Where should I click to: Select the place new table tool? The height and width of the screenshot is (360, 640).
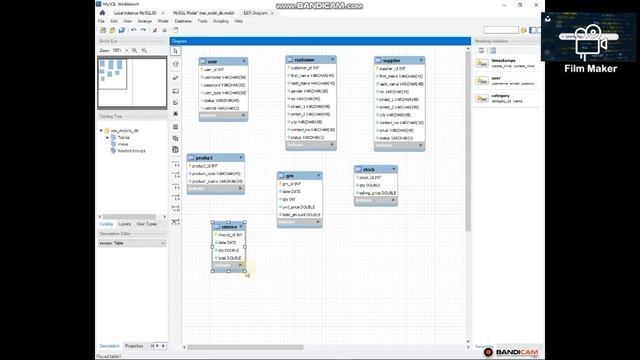tap(176, 127)
